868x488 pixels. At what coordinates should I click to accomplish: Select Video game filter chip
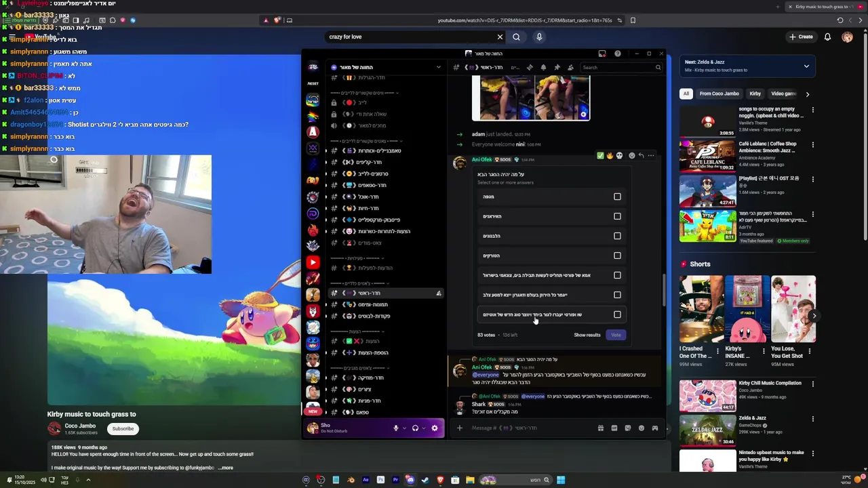(x=783, y=94)
